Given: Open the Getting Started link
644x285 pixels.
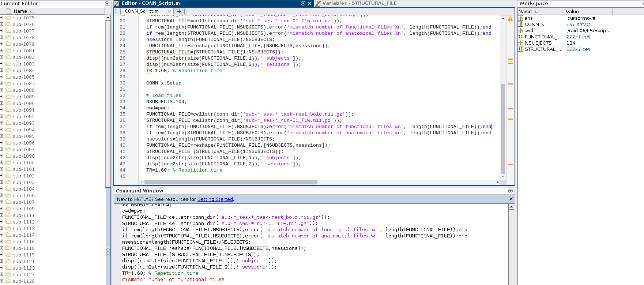Looking at the screenshot, I should (x=215, y=199).
